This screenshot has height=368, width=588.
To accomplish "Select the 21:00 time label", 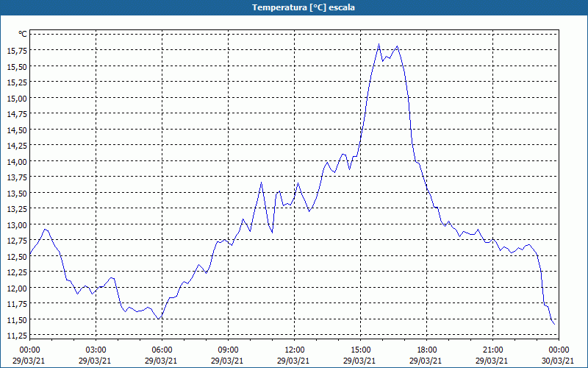I will click(492, 350).
